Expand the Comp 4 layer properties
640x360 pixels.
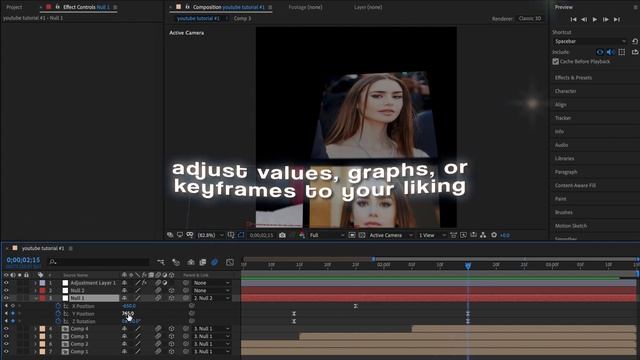click(36, 329)
